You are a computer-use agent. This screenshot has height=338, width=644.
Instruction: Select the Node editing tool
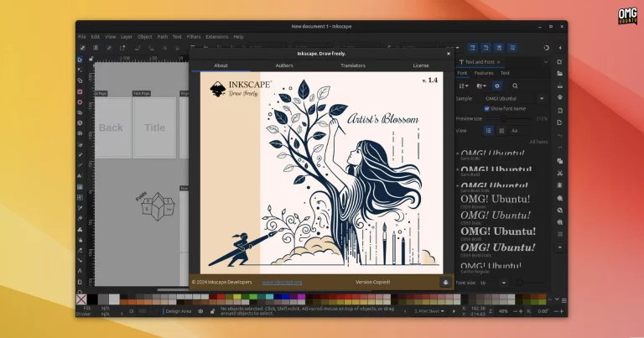point(80,70)
